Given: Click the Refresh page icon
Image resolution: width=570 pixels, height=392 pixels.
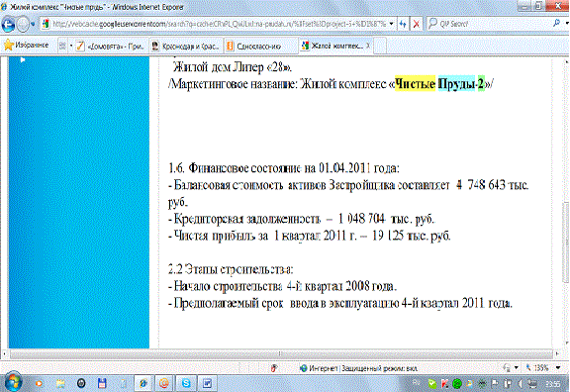Looking at the screenshot, I should 403,25.
